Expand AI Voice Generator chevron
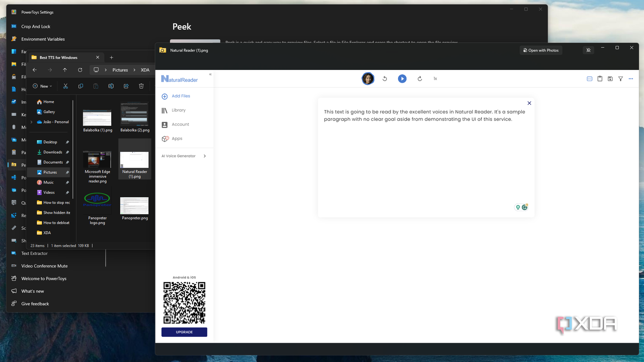 (x=205, y=156)
